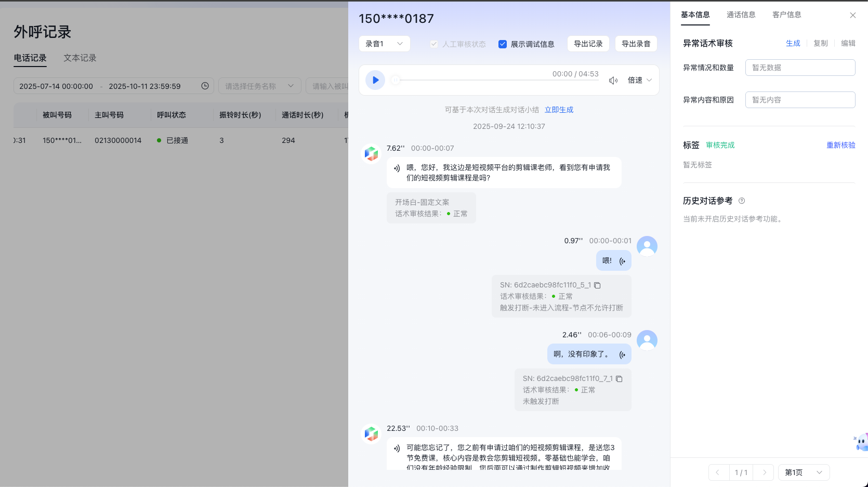Click the 立即生成 summary link
Image resolution: width=868 pixels, height=487 pixels.
point(559,110)
